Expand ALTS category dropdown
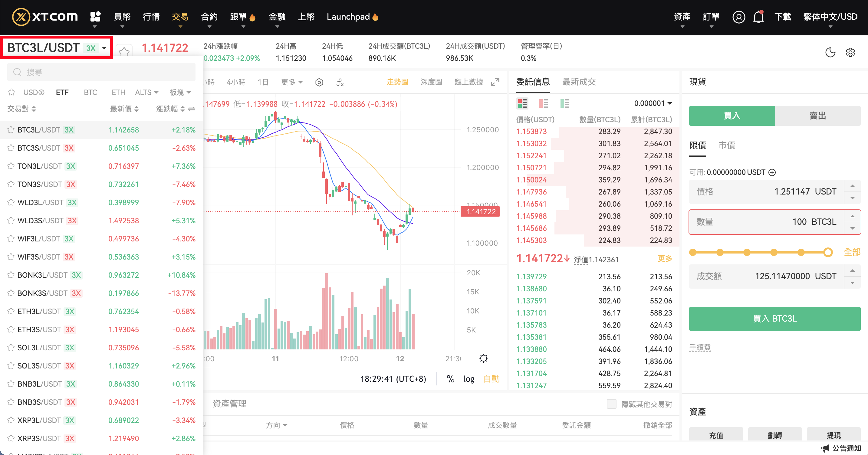This screenshot has height=455, width=868. pos(146,92)
